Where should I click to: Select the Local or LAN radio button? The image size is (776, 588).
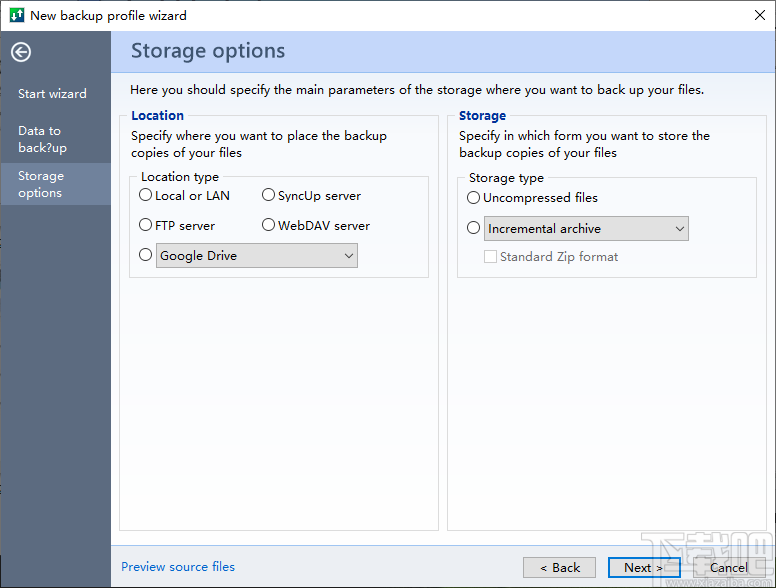pos(146,196)
